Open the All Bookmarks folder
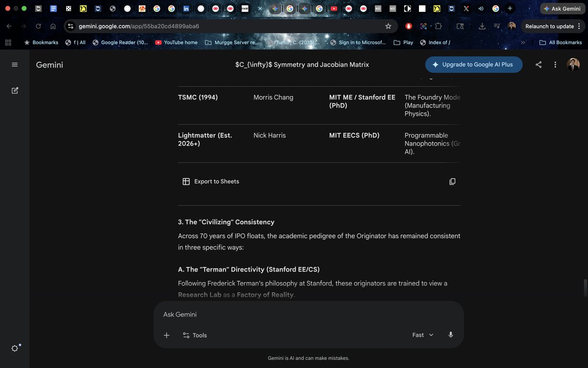This screenshot has width=588, height=368. pyautogui.click(x=561, y=43)
